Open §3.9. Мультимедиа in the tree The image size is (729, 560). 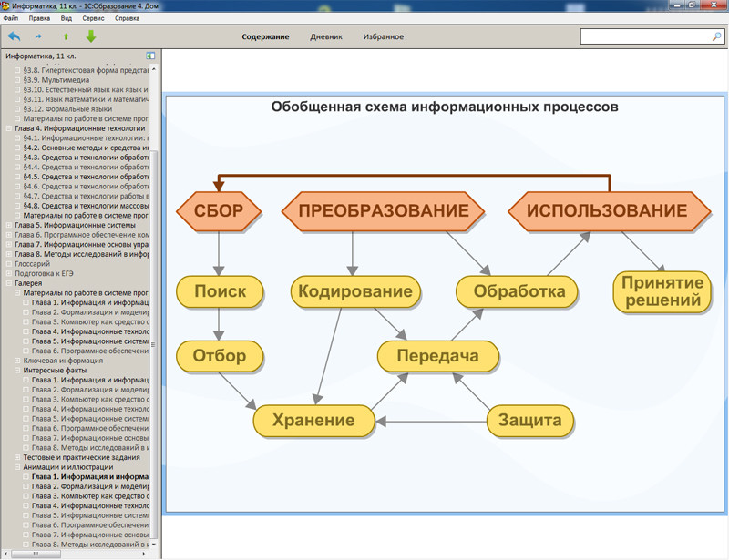[56, 80]
